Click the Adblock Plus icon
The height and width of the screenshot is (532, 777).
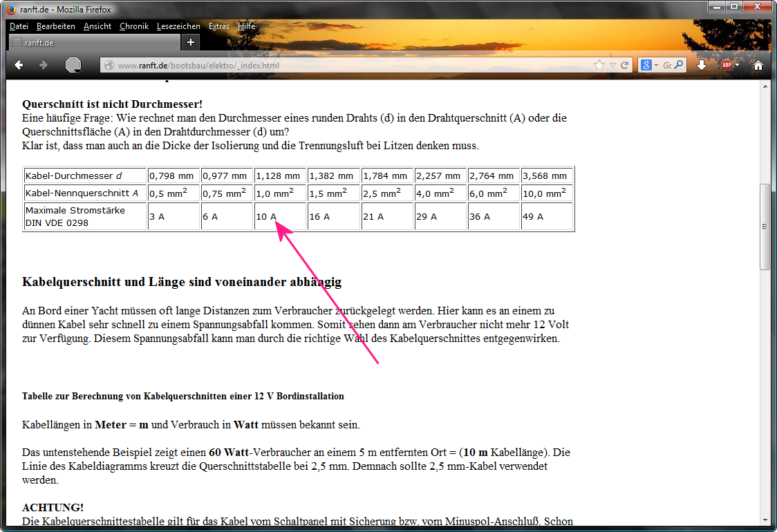click(726, 65)
